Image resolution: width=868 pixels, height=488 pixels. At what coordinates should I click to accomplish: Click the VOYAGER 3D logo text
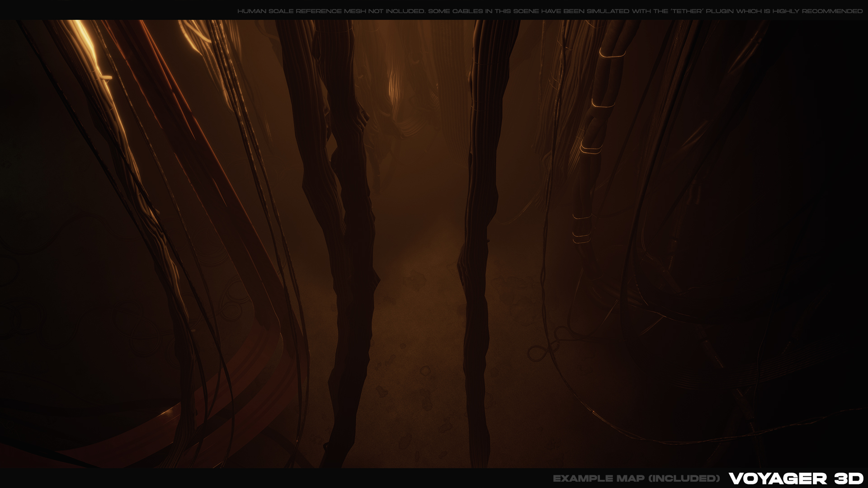(x=796, y=478)
